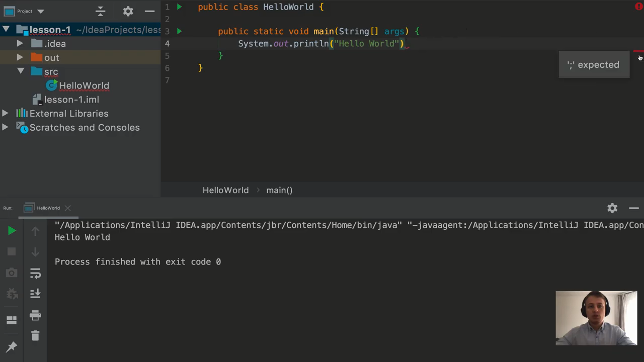Expand the out folder

tap(20, 58)
